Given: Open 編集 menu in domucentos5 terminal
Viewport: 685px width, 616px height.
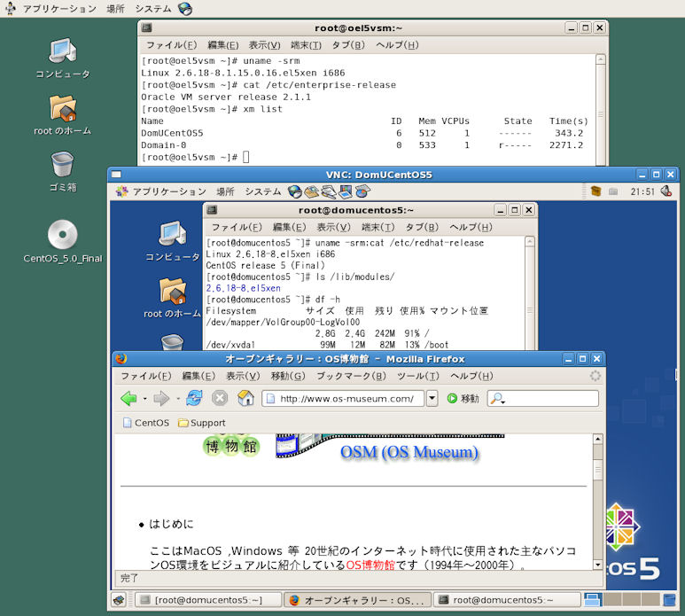Looking at the screenshot, I should [x=289, y=227].
